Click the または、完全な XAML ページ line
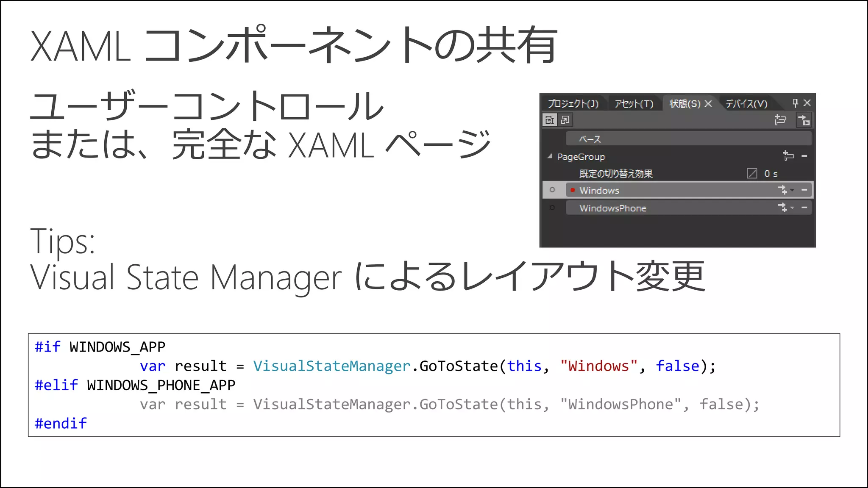The width and height of the screenshot is (868, 488). 260,144
